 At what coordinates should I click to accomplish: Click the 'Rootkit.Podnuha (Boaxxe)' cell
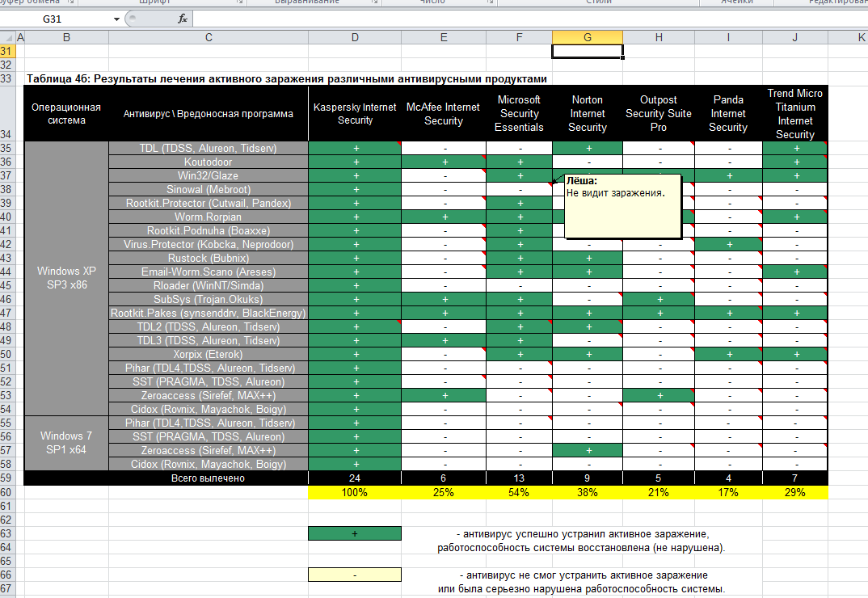[209, 231]
